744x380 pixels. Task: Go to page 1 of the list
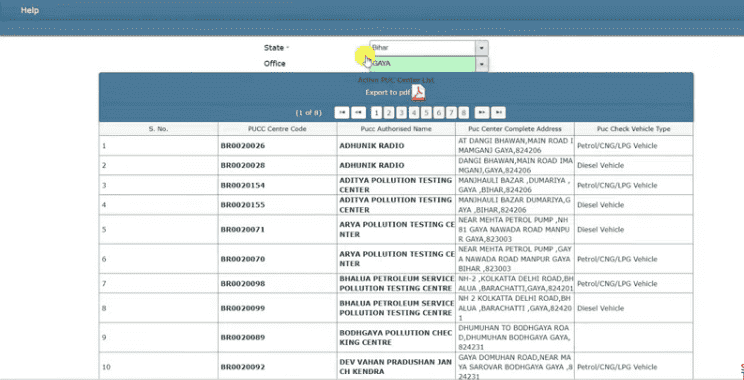click(376, 112)
